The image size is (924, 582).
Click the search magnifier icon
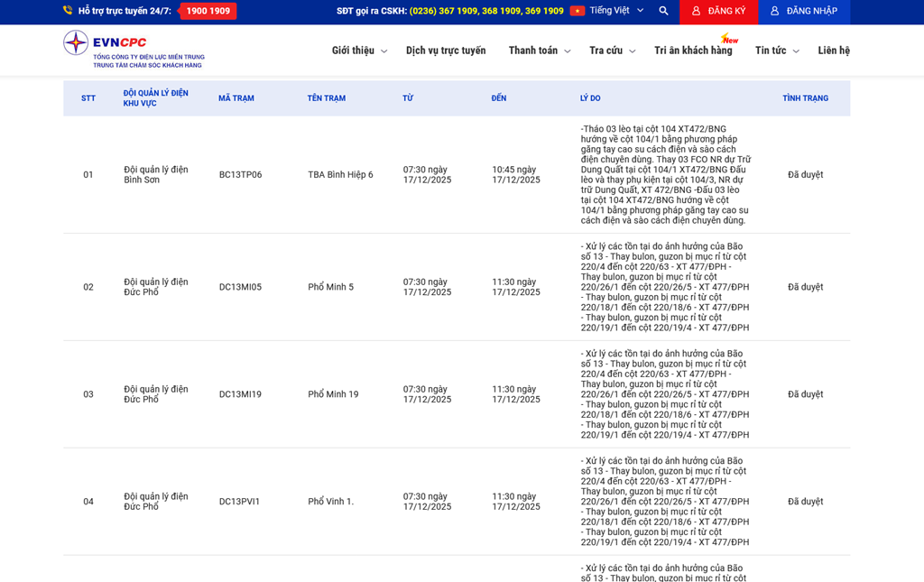(664, 11)
